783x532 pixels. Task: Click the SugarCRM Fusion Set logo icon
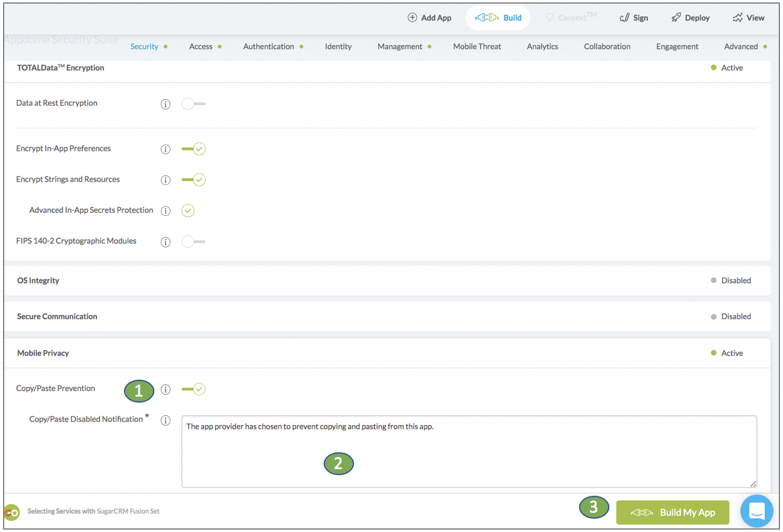pyautogui.click(x=11, y=512)
